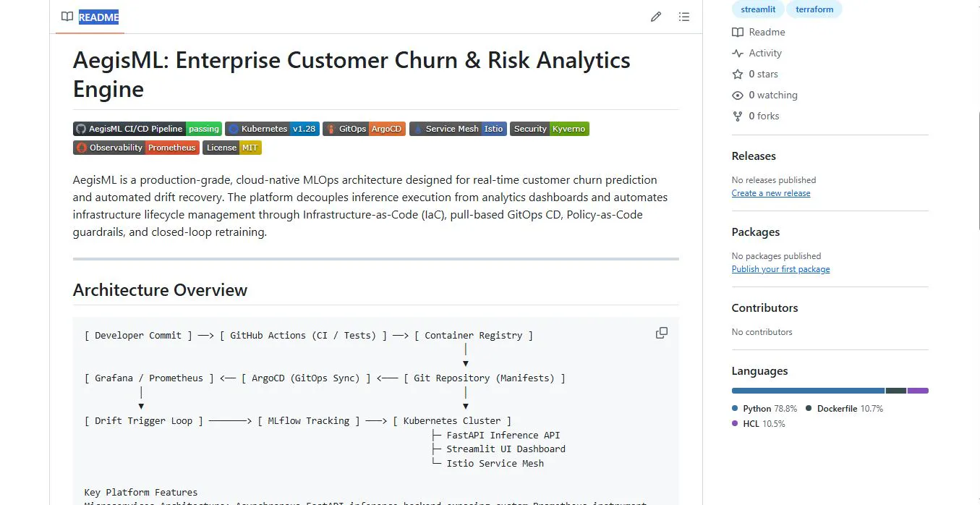Open the Python 78.8% language link
This screenshot has width=980, height=505.
click(x=764, y=409)
